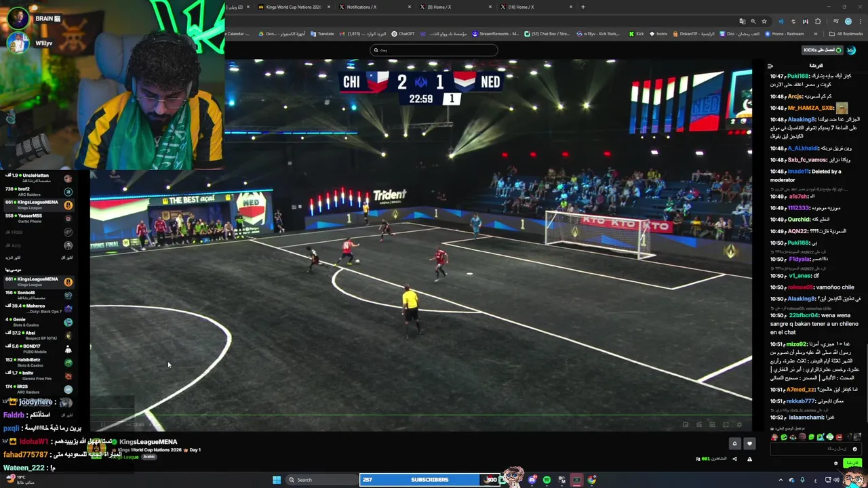Open the Chrome profile avatar
Image resolution: width=868 pixels, height=488 pixels.
(x=848, y=21)
